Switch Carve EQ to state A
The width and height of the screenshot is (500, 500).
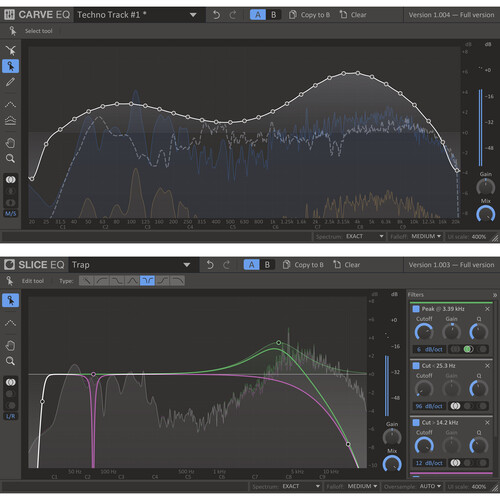coord(258,15)
